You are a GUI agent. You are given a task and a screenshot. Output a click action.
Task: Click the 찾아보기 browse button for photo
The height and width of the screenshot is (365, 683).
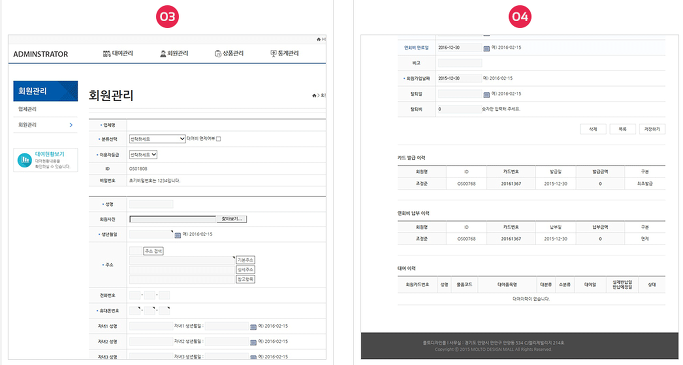232,219
